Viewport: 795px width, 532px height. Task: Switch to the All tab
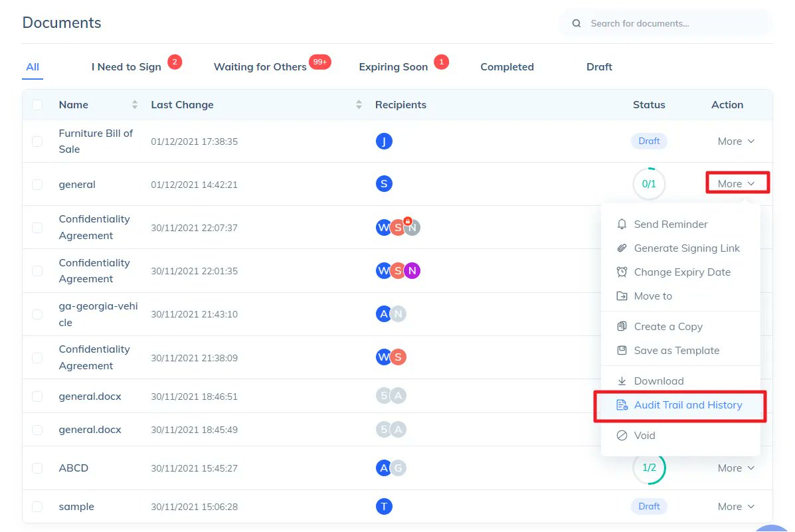coord(33,67)
